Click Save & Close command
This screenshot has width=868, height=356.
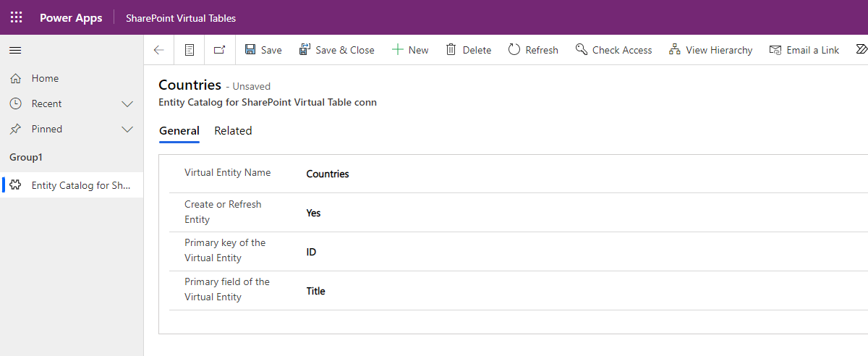coord(337,50)
